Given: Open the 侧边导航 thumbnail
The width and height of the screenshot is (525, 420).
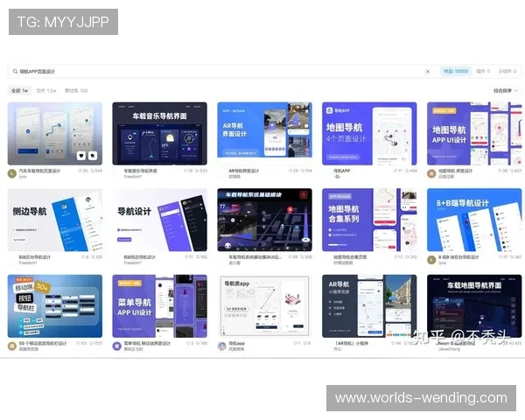Looking at the screenshot, I should (x=55, y=220).
